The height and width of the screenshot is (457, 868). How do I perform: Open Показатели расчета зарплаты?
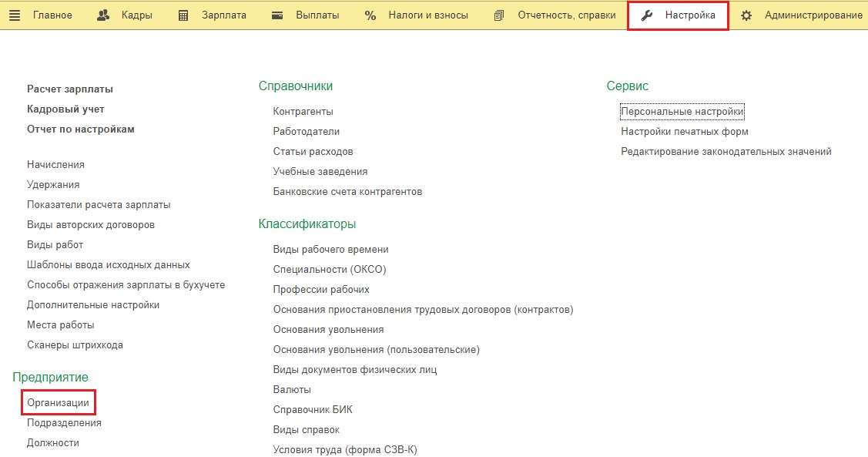(x=99, y=204)
